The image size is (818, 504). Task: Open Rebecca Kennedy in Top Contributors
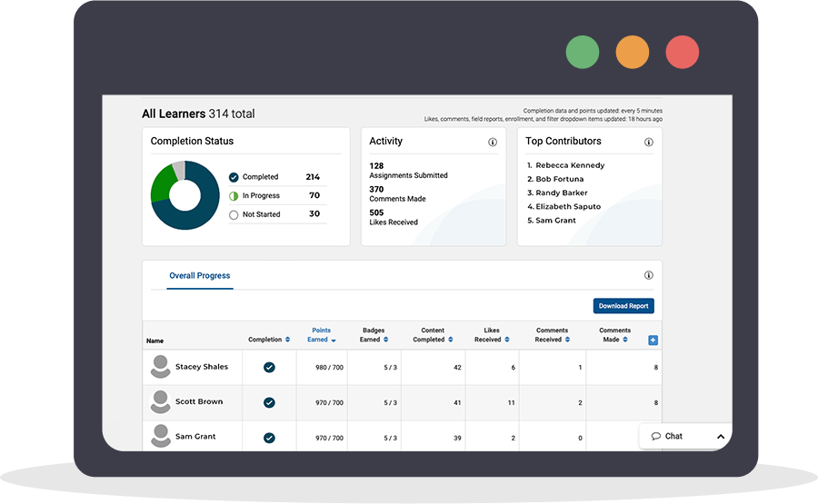(570, 166)
